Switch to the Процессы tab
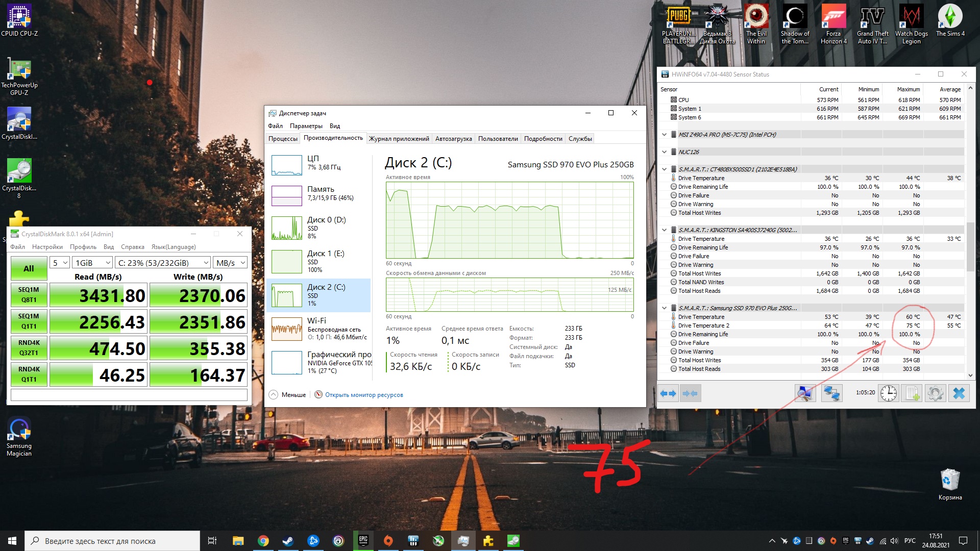980x551 pixels. point(283,139)
